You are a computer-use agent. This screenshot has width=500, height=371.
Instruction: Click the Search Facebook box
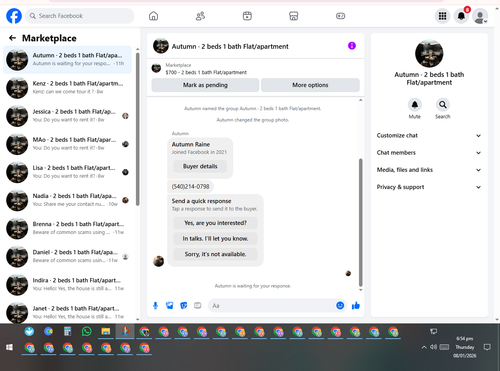(80, 16)
